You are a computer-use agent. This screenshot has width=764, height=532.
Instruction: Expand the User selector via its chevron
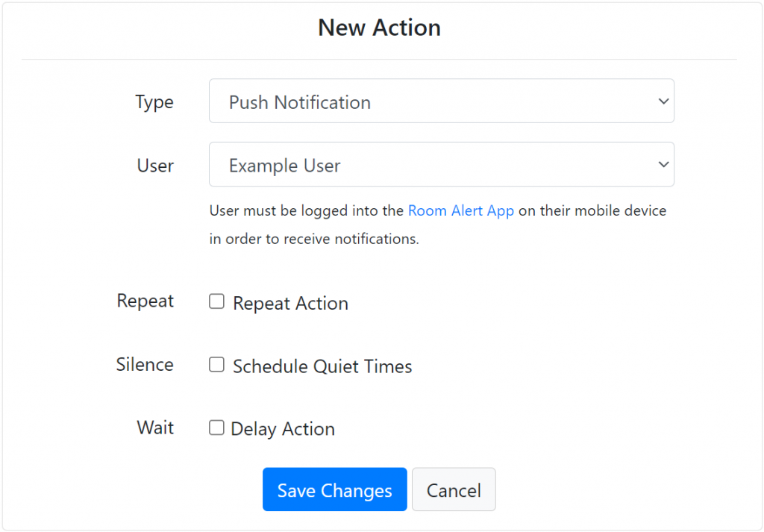coord(663,164)
